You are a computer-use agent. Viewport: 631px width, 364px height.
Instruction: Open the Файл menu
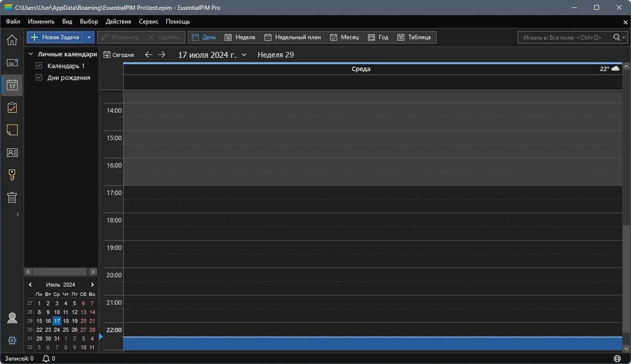(13, 22)
